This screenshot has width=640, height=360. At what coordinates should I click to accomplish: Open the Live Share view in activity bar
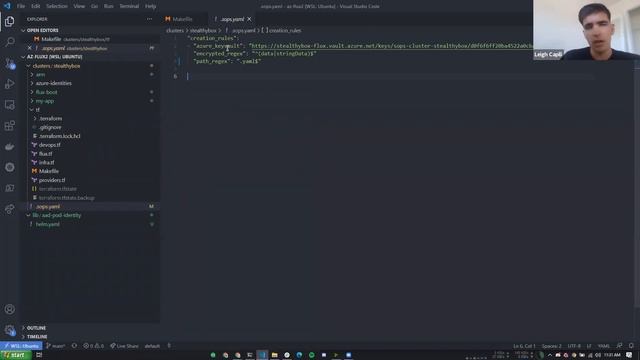[10, 209]
